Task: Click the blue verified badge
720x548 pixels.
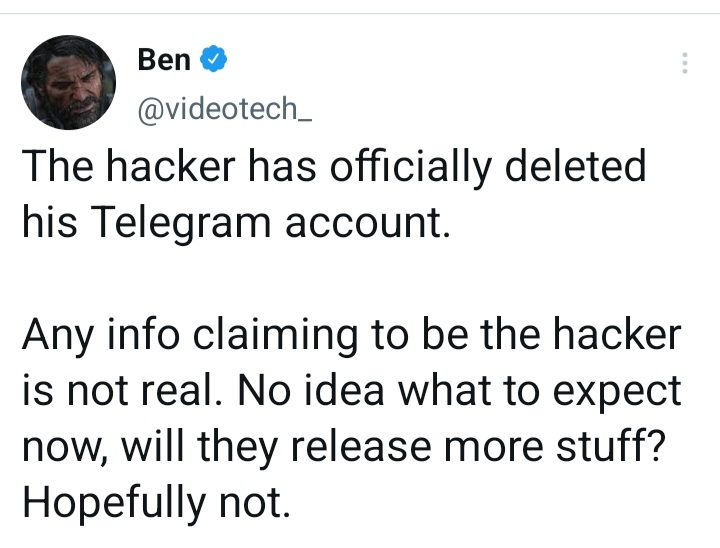Action: click(214, 59)
